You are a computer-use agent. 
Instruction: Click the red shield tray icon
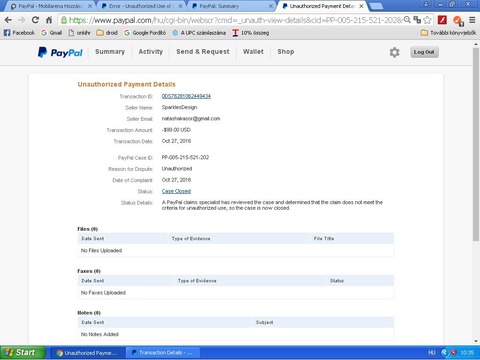coord(453,353)
